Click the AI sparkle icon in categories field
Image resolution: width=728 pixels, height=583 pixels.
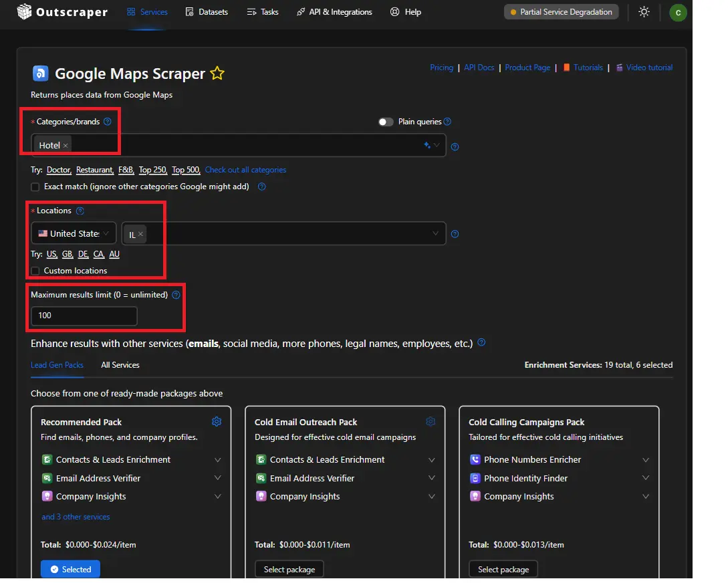(x=427, y=145)
